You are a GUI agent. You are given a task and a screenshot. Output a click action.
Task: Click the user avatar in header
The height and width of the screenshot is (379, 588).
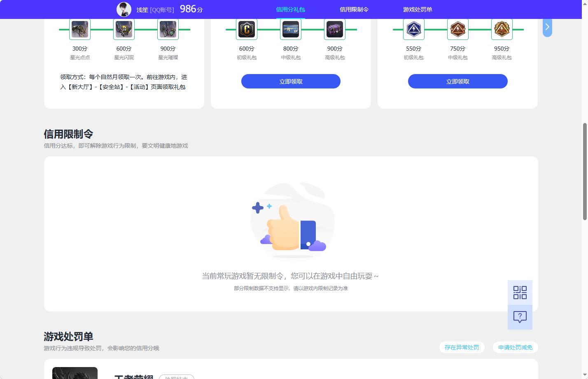[x=124, y=9]
